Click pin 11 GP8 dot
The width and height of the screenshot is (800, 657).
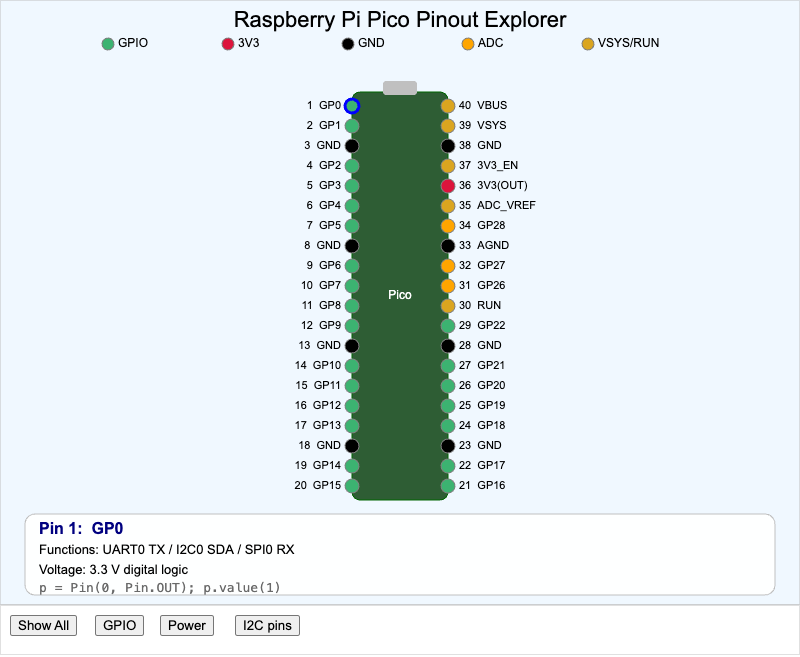coord(352,306)
